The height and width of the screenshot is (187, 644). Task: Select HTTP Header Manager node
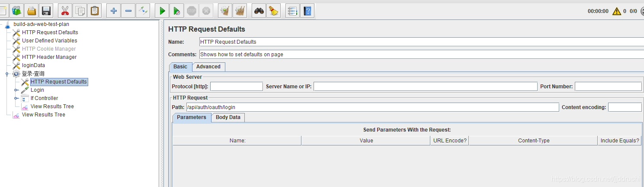49,57
